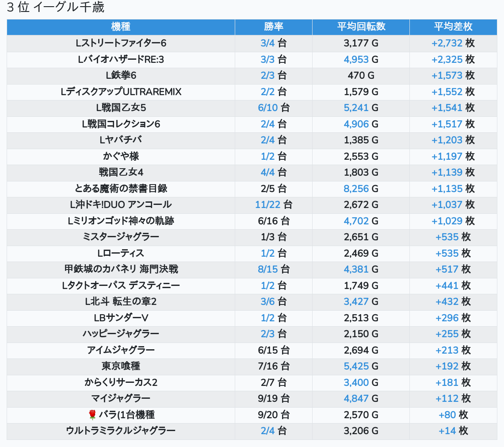Select the average spins 470 G
This screenshot has height=447, width=504.
[x=361, y=76]
